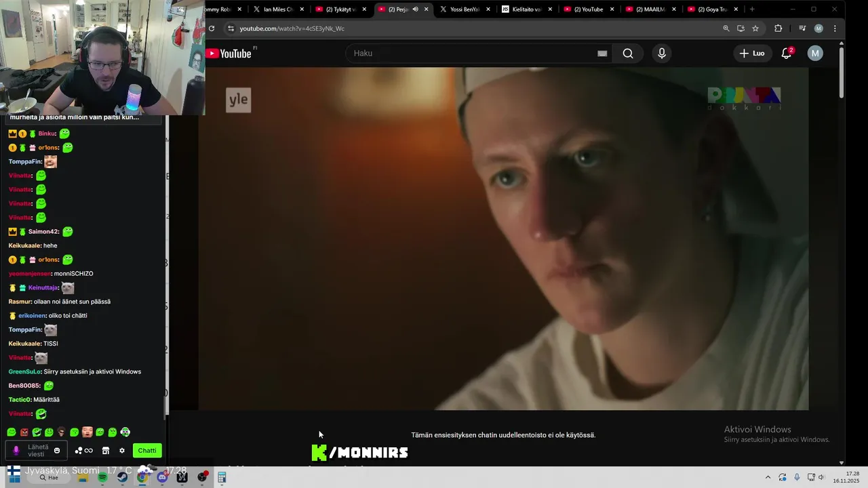Open YouTube notifications bell
This screenshot has width=868, height=488.
point(787,54)
